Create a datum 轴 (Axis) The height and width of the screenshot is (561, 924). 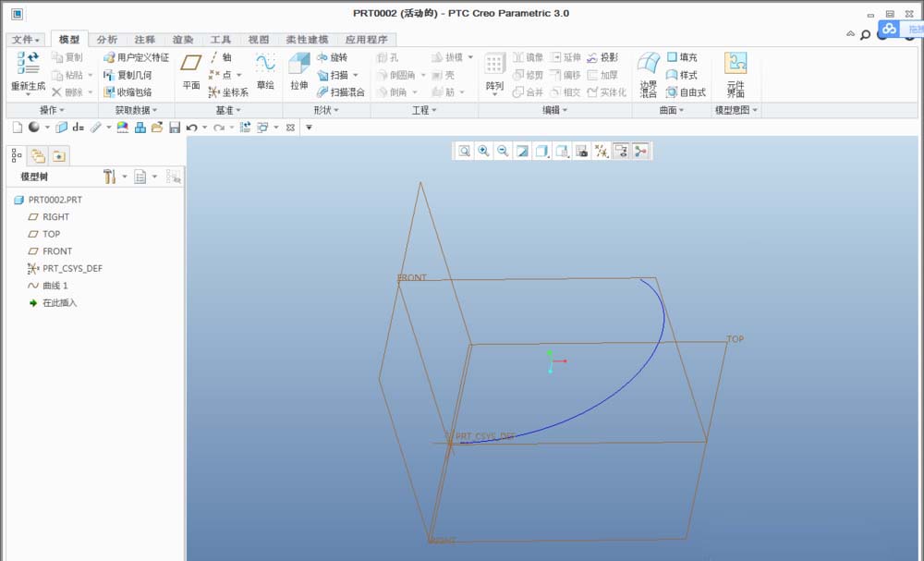tap(221, 57)
